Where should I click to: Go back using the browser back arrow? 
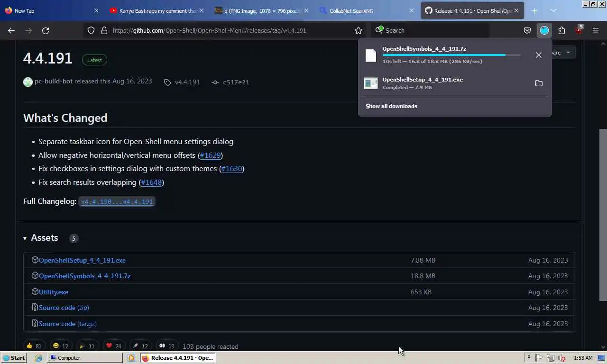[x=11, y=30]
